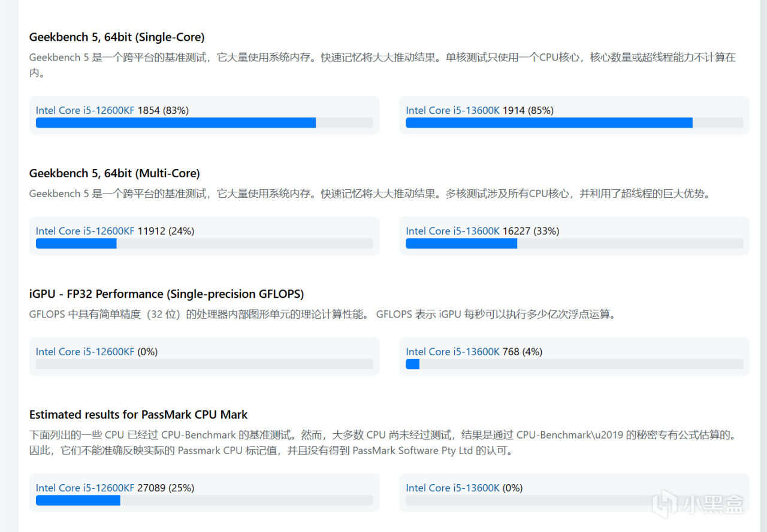Click the i5-13600K iGPU 4% progress bar
This screenshot has width=767, height=532.
pos(412,364)
